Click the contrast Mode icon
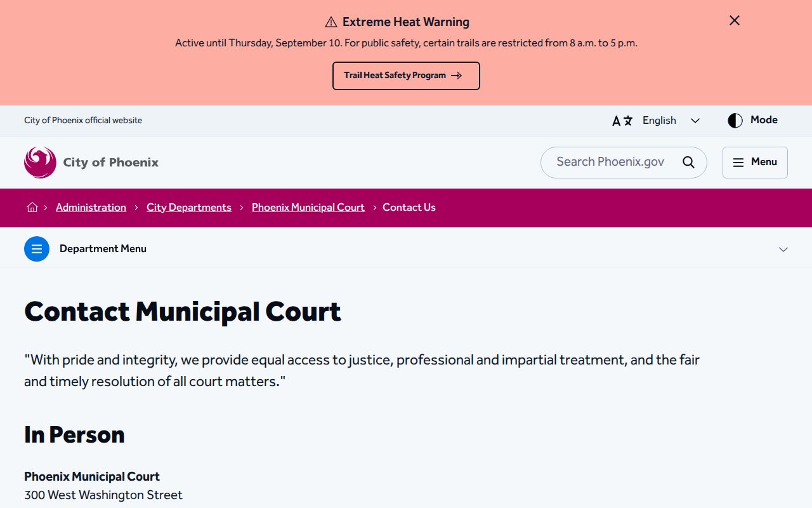Viewport: 812px width, 508px height. click(x=735, y=121)
